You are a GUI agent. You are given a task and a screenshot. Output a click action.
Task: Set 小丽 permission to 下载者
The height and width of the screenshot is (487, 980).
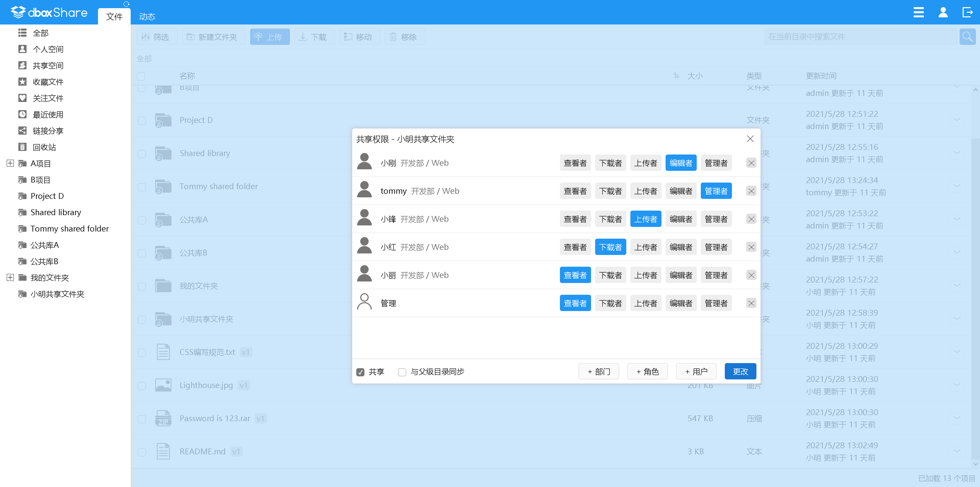[x=610, y=275]
